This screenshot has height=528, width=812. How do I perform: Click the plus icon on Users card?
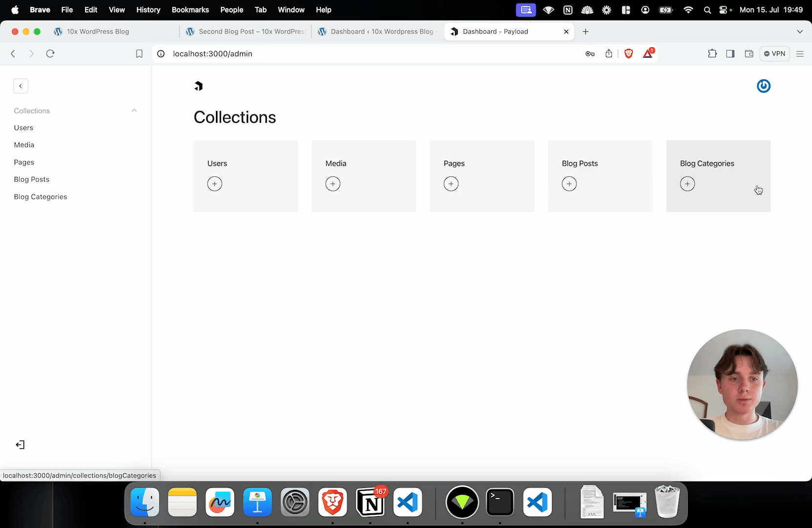pos(214,184)
